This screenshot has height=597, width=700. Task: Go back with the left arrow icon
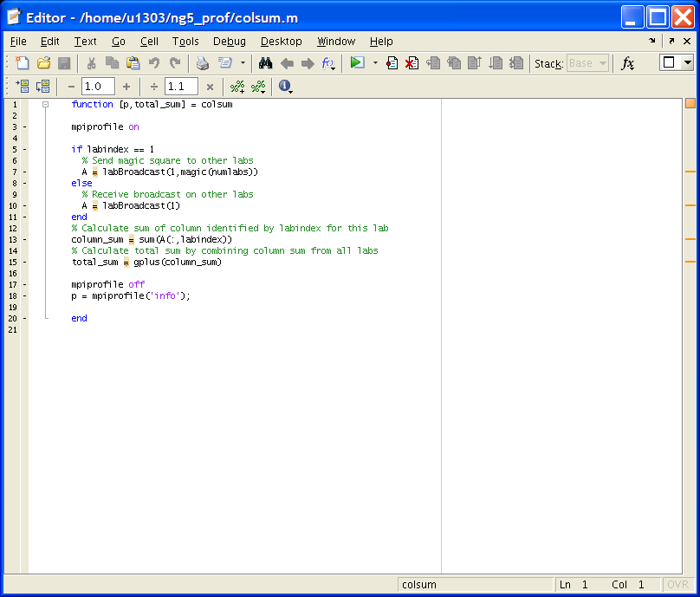pyautogui.click(x=287, y=63)
